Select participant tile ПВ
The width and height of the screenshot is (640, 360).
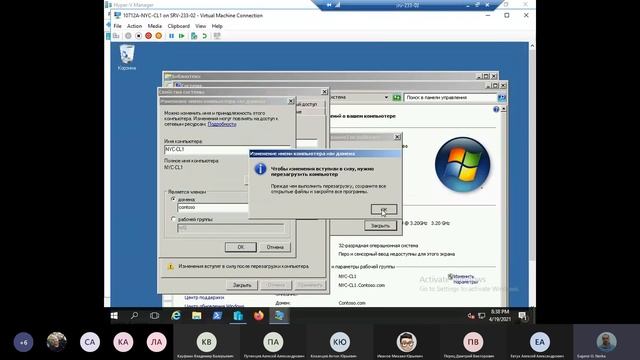pyautogui.click(x=473, y=342)
